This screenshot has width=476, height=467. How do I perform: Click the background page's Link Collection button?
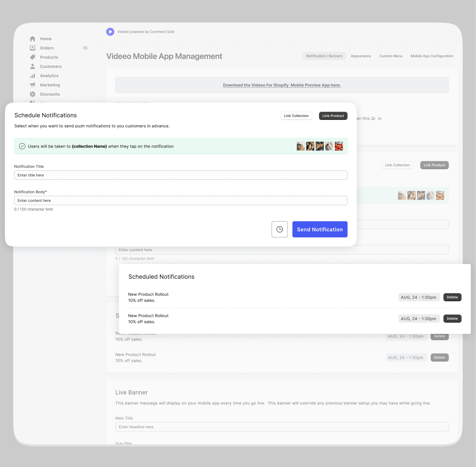pyautogui.click(x=397, y=165)
